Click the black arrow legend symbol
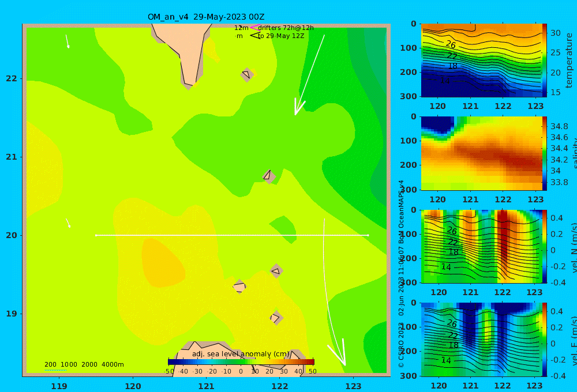 (x=255, y=36)
